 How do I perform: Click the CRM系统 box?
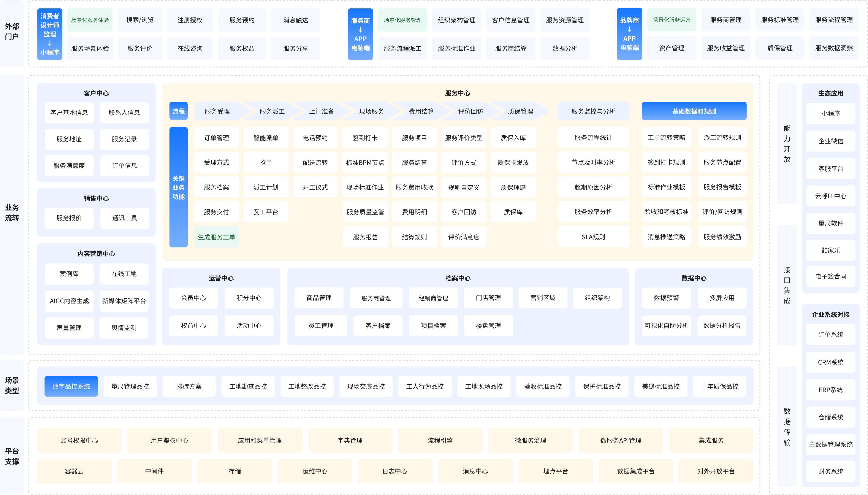click(x=831, y=362)
